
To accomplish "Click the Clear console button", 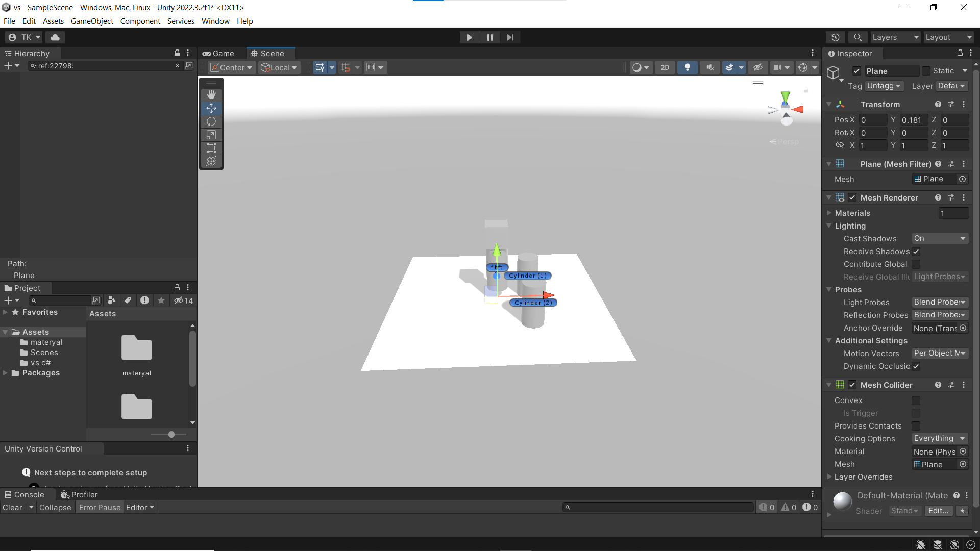I will point(12,508).
